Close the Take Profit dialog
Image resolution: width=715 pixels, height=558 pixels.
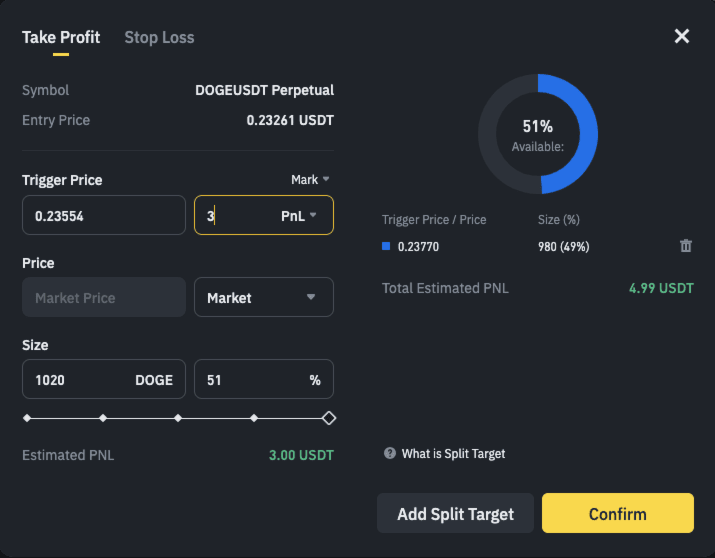tap(682, 37)
